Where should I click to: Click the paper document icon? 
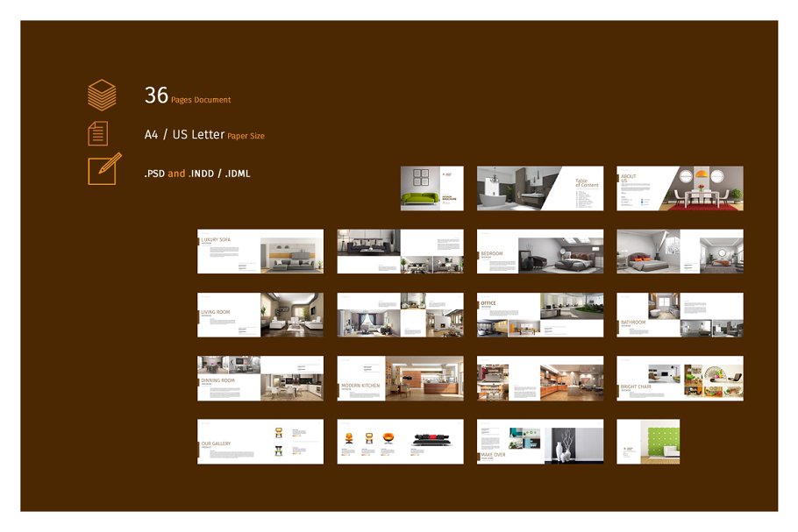[x=98, y=133]
